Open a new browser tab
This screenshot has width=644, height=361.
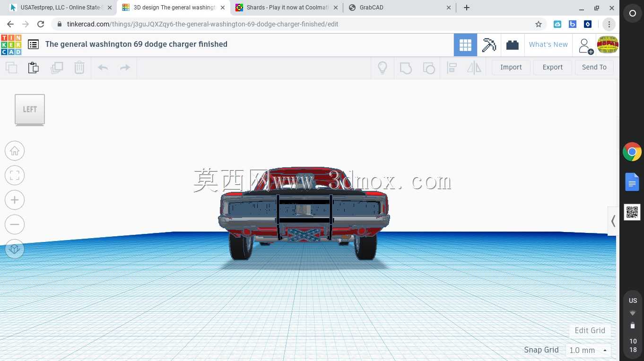coord(467,8)
